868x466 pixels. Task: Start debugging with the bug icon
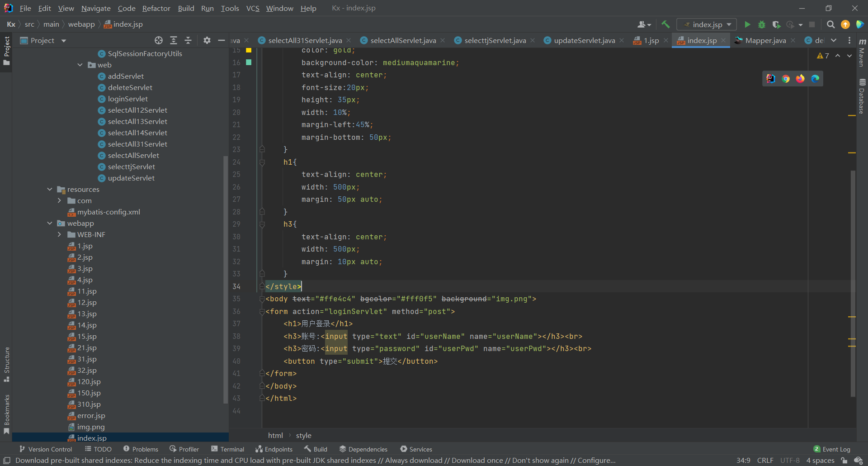[762, 24]
